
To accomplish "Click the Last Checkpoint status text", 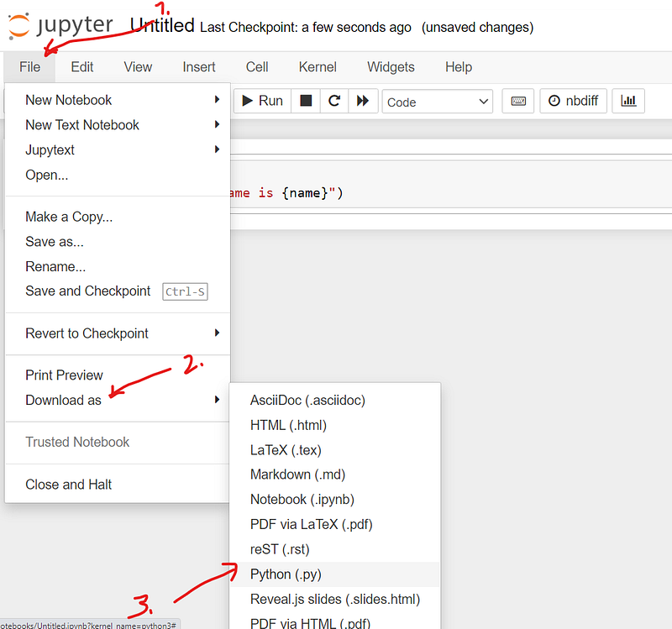I will [305, 28].
